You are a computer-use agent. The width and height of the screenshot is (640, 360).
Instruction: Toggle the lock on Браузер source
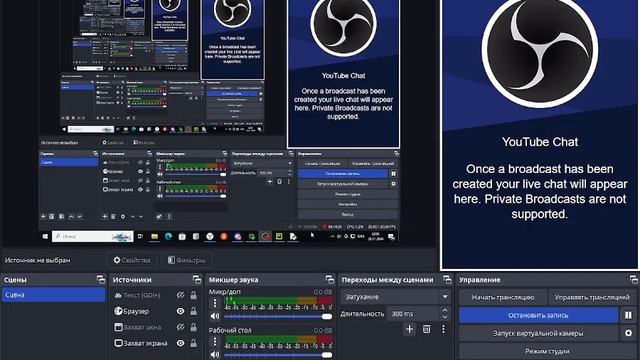(x=193, y=311)
